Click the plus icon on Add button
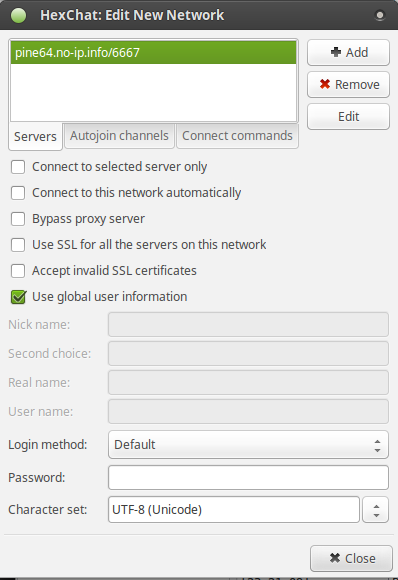Screen dimensions: 398x580 point(335,52)
